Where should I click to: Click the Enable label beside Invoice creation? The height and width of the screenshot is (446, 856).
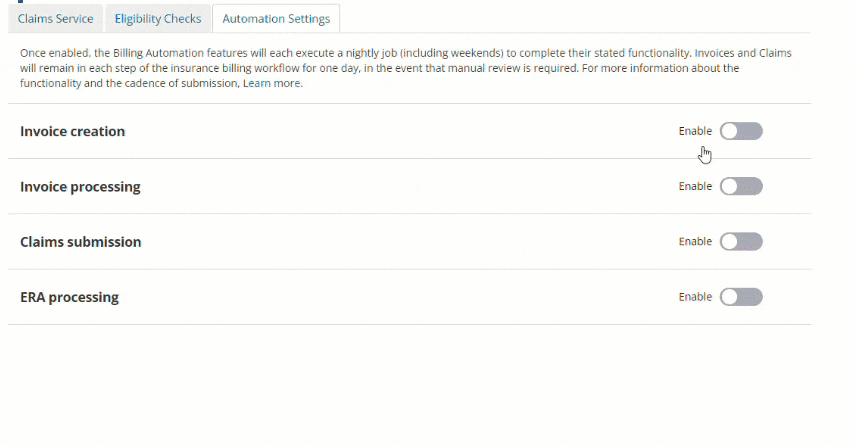click(x=695, y=131)
